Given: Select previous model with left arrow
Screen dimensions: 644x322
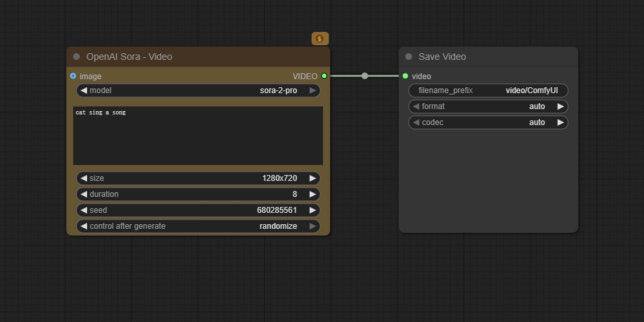Looking at the screenshot, I should [x=84, y=90].
